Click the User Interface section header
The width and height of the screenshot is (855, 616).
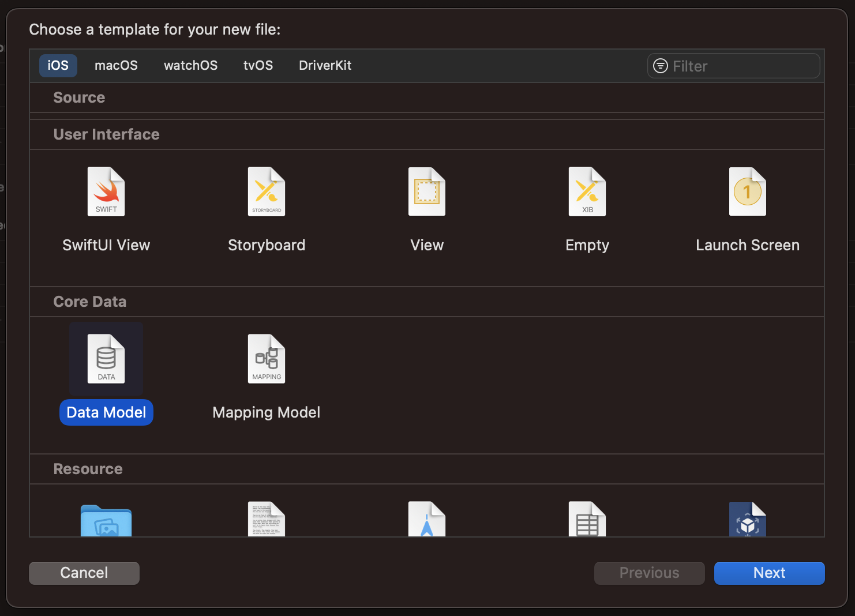(x=427, y=134)
